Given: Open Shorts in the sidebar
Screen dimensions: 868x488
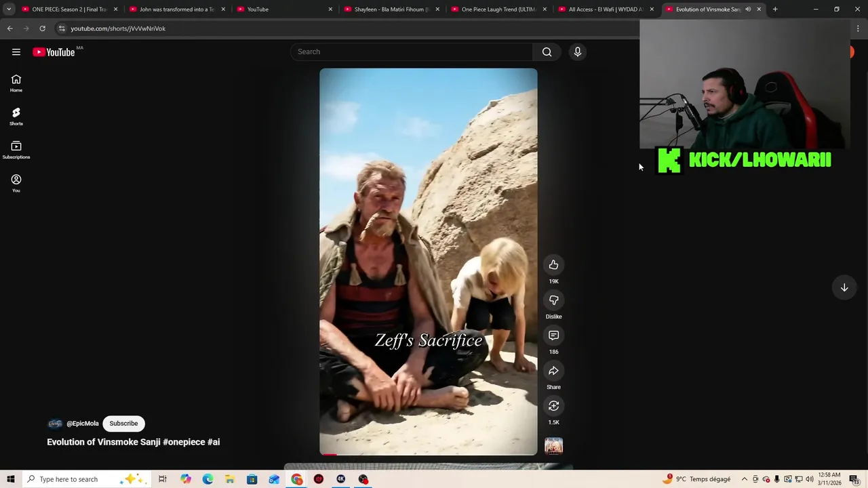Looking at the screenshot, I should 16,117.
